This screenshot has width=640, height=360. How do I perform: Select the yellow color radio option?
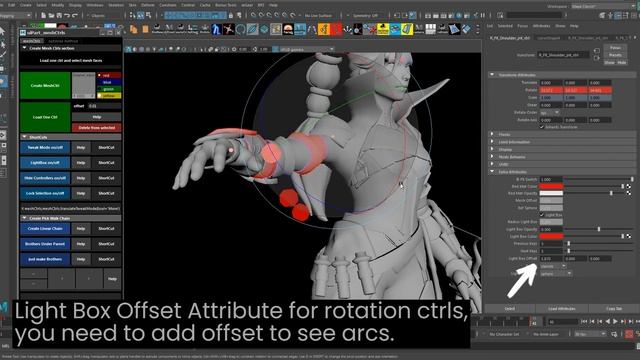(x=109, y=96)
